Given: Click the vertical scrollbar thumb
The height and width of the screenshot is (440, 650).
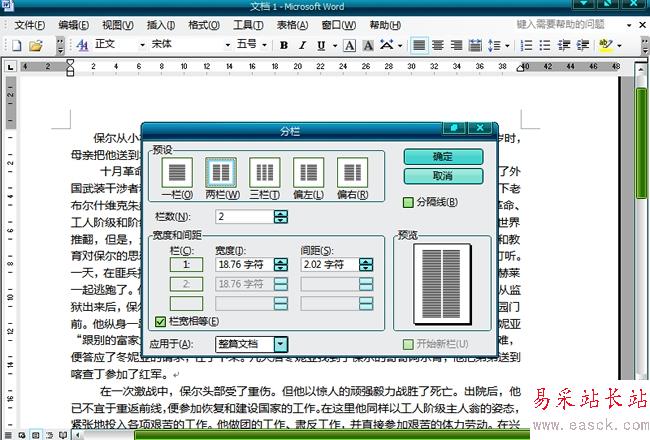Looking at the screenshot, I should click(640, 144).
